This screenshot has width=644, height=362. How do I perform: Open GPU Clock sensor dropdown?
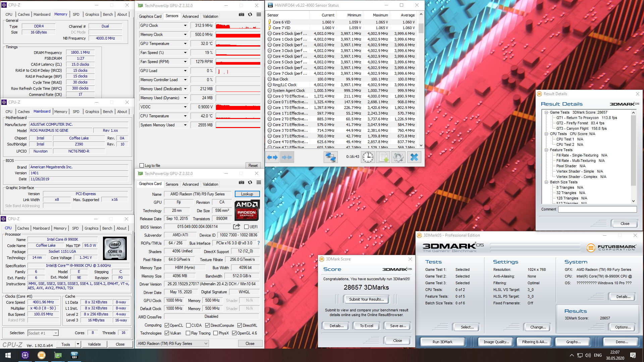[x=185, y=25]
